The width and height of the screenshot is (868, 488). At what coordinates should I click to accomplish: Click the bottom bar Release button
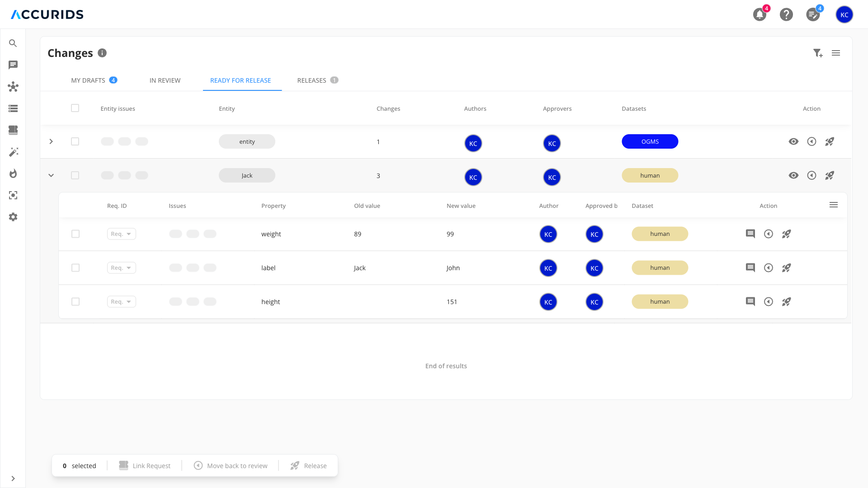308,466
